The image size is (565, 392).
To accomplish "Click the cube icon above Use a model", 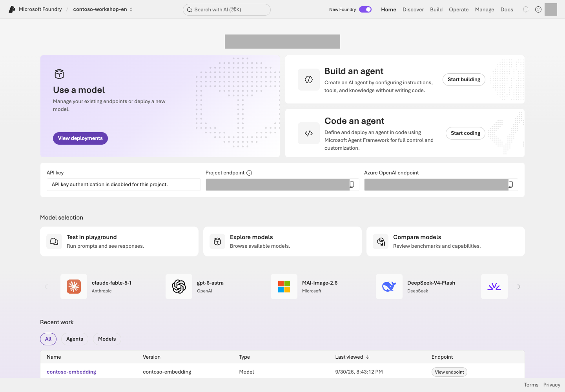I will pyautogui.click(x=59, y=74).
